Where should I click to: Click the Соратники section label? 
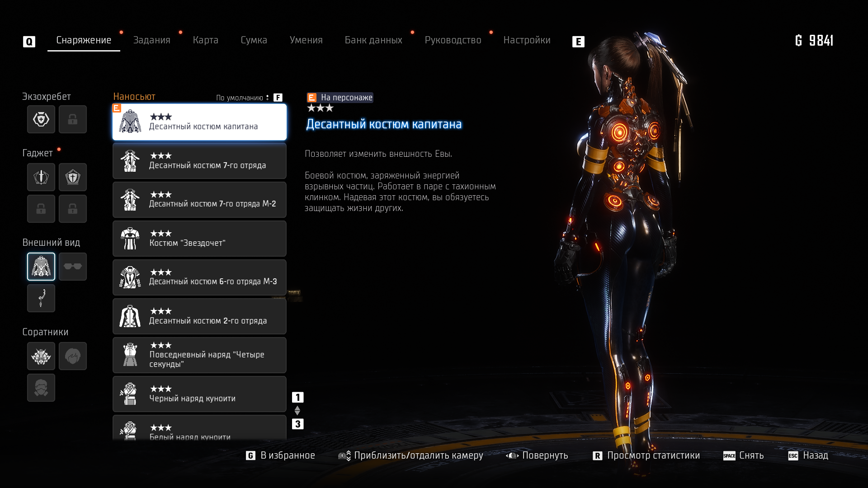[45, 332]
